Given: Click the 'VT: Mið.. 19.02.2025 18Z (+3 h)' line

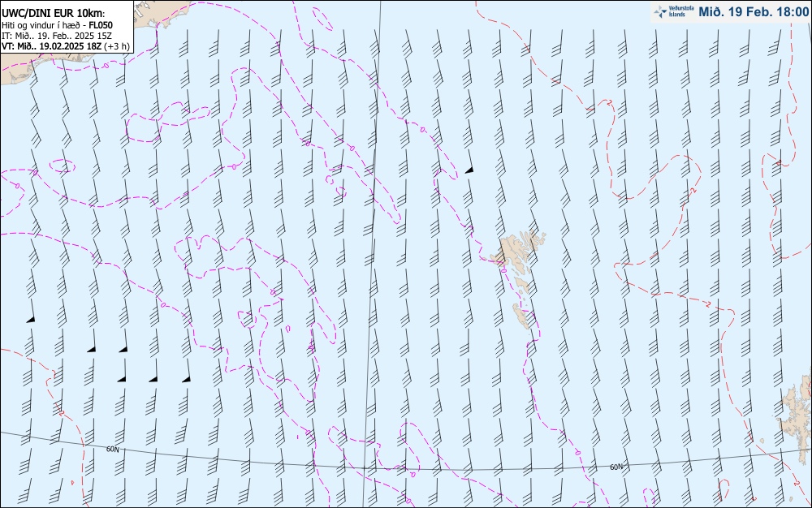Looking at the screenshot, I should (x=65, y=46).
